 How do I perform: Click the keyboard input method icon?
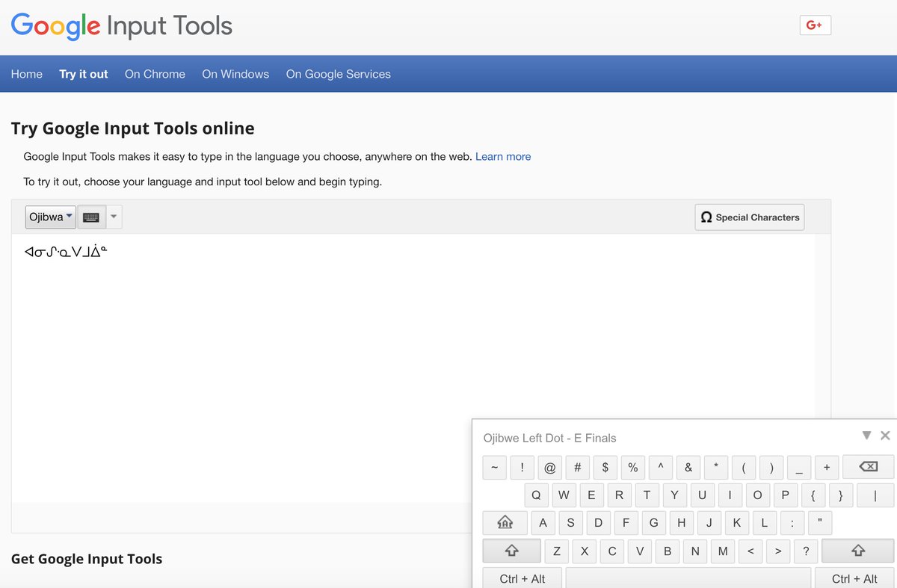tap(90, 217)
